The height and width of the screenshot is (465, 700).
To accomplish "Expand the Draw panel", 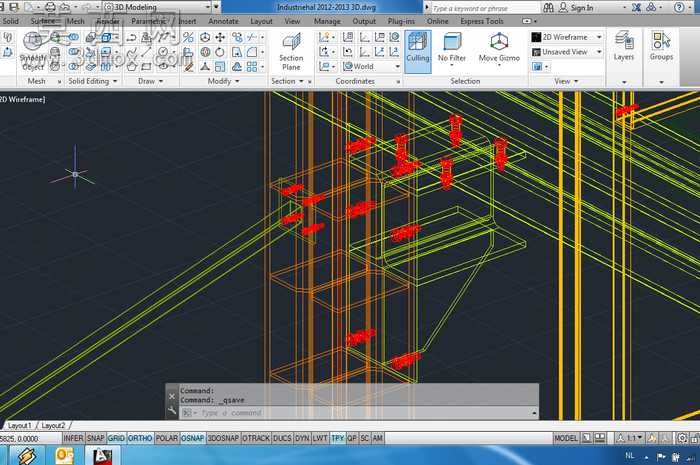I will [x=150, y=81].
